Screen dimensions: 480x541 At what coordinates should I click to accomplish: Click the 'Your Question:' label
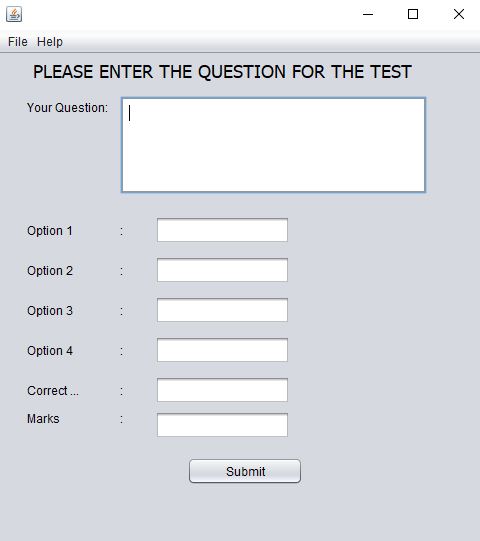tap(67, 108)
